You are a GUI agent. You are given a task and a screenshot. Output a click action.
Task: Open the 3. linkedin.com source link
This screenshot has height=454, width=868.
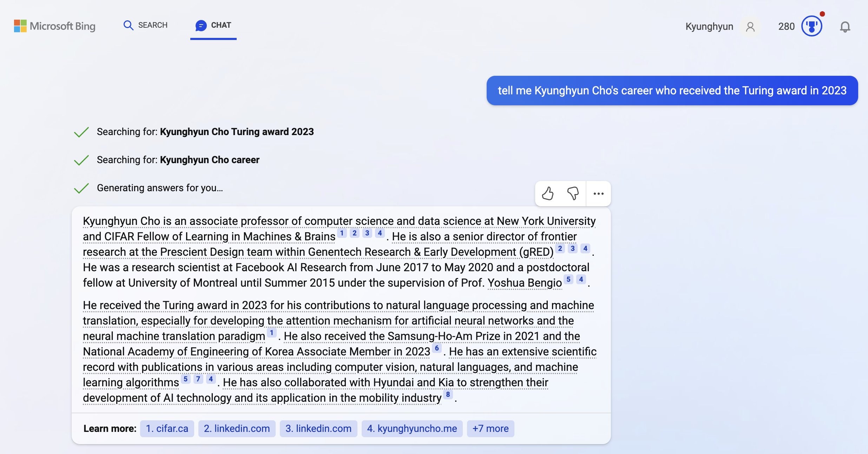click(318, 428)
